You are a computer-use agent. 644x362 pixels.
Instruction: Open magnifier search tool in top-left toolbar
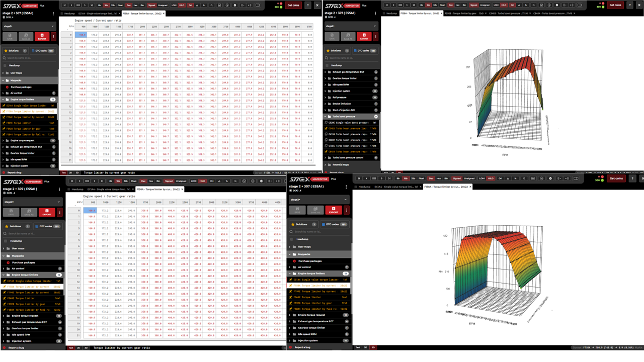pyautogui.click(x=211, y=5)
